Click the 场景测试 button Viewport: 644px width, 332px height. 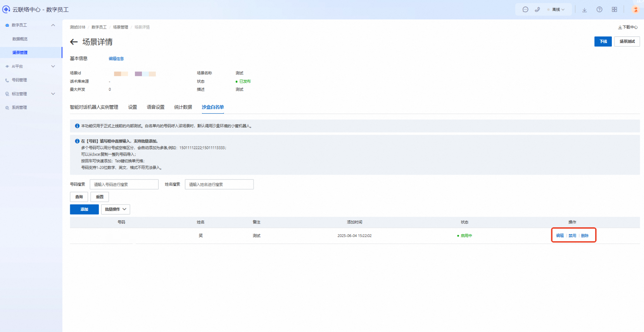pyautogui.click(x=627, y=41)
